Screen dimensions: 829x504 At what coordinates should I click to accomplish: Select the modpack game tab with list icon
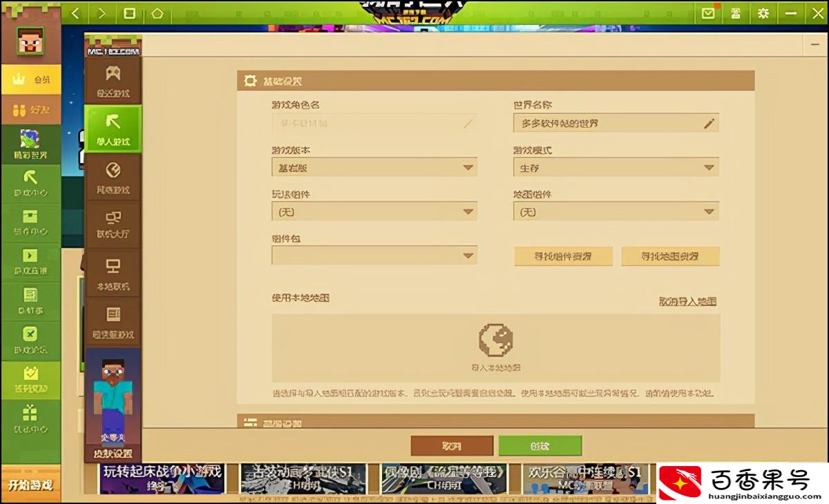click(113, 322)
